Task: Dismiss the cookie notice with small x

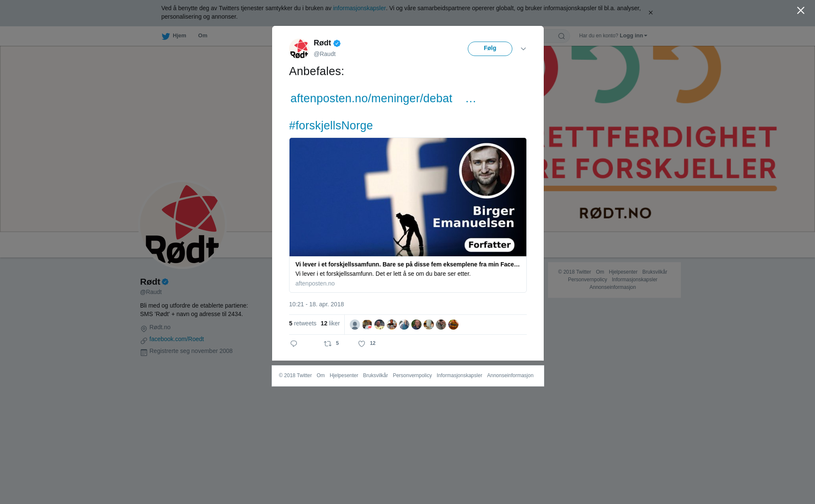Action: pos(650,13)
